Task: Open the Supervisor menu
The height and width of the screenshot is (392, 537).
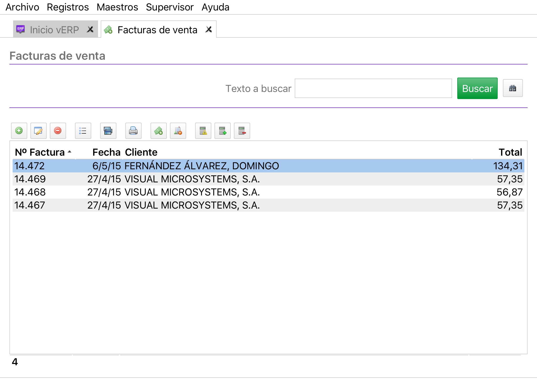Action: tap(170, 7)
